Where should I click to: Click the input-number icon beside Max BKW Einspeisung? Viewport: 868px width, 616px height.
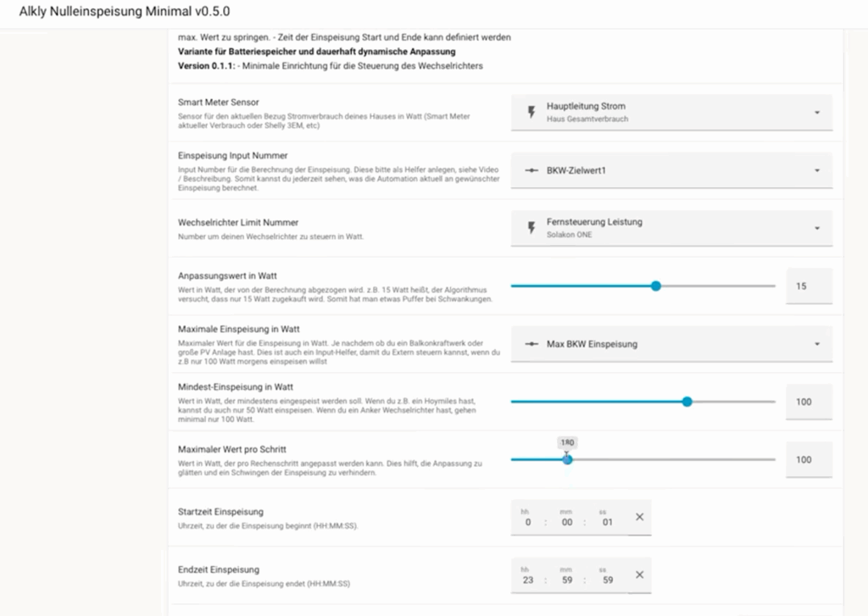click(x=531, y=344)
